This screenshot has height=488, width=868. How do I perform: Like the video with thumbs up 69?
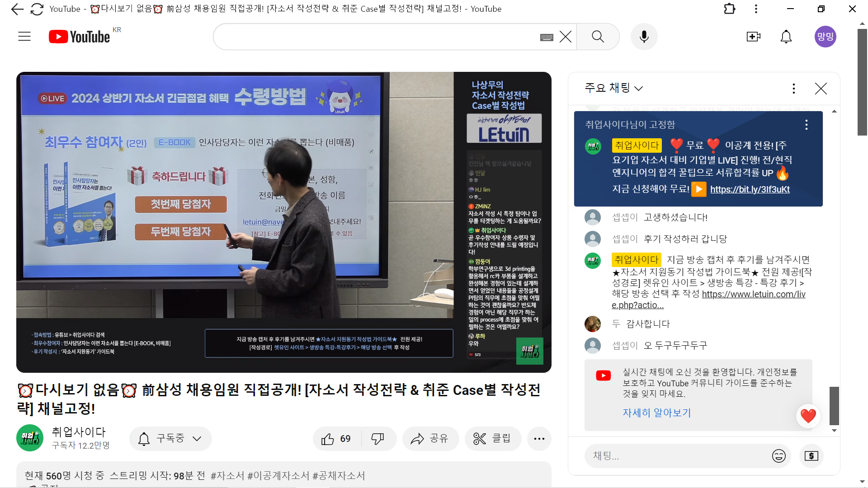335,439
